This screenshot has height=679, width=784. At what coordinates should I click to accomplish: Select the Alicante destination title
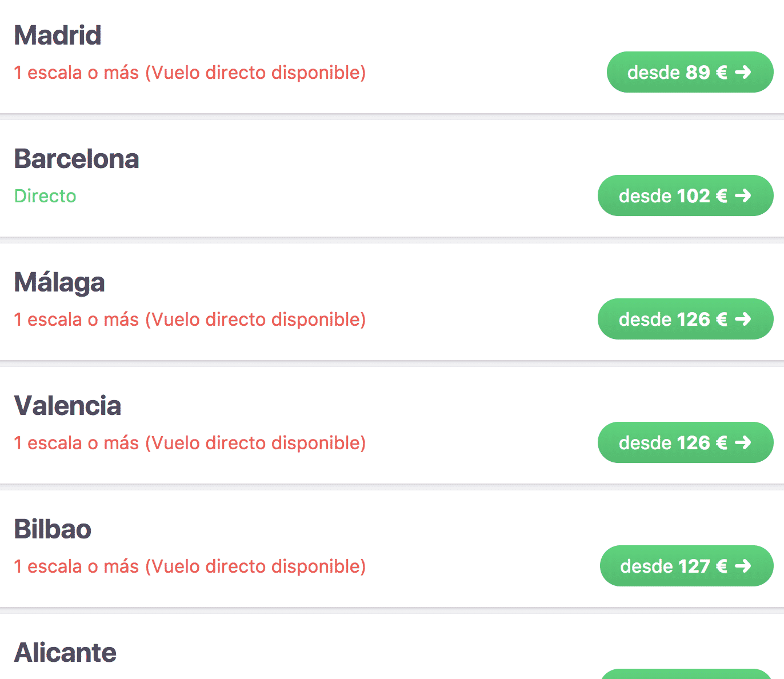point(65,653)
